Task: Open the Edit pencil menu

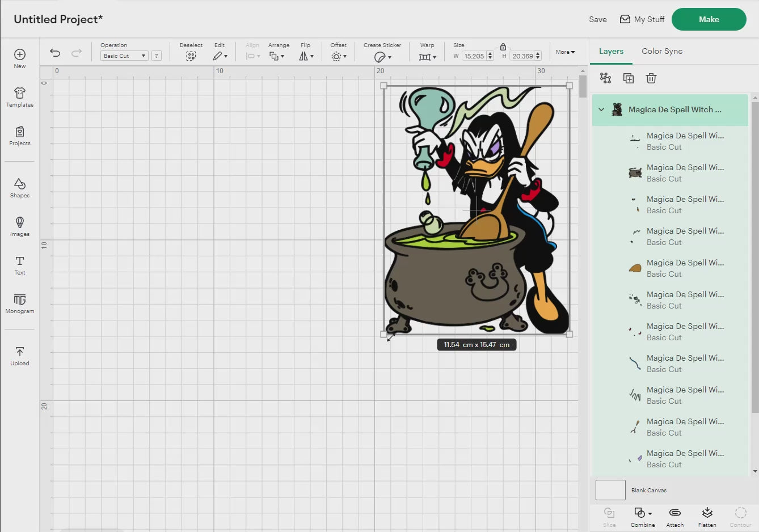Action: [x=220, y=56]
